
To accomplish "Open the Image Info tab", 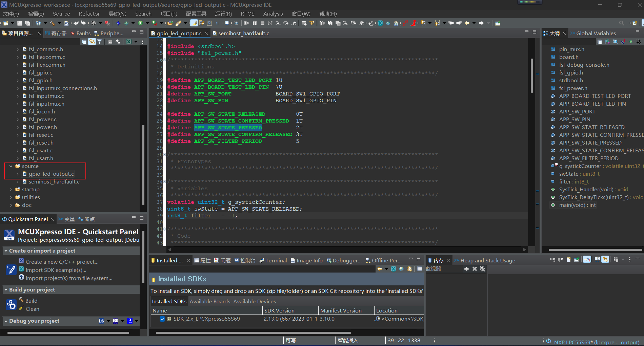I will 307,260.
